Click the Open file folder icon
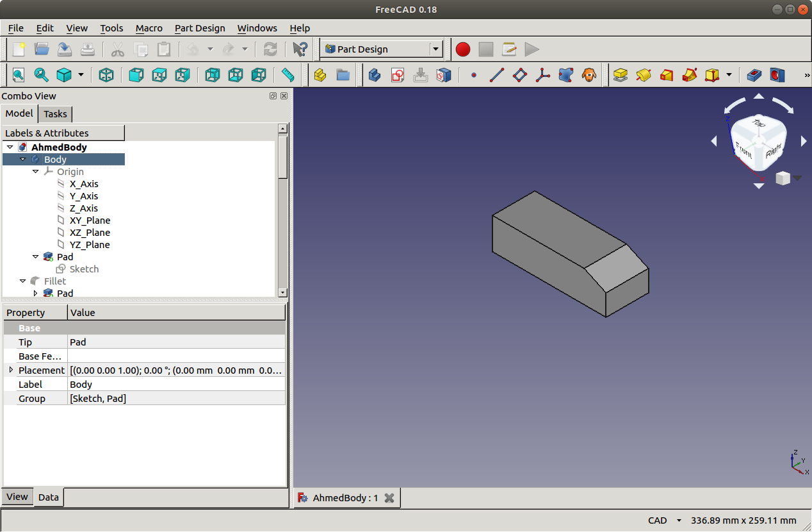Viewport: 812px width, 532px height. pos(42,49)
